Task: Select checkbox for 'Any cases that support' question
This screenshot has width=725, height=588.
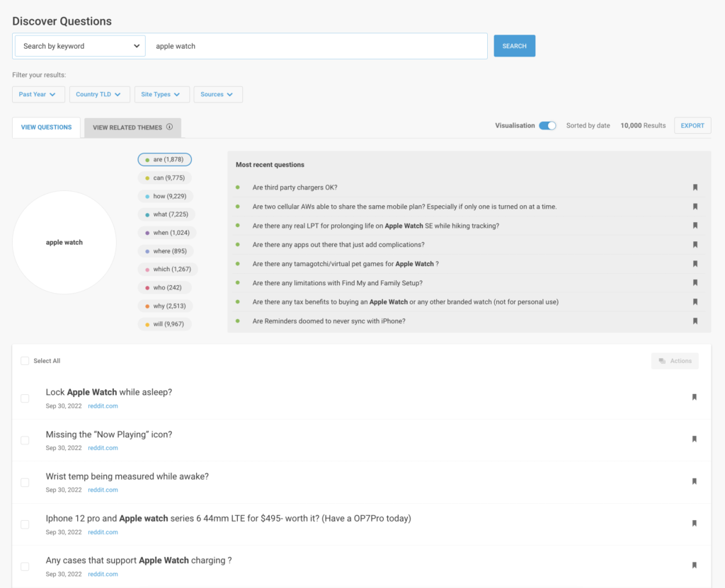Action: click(x=25, y=567)
